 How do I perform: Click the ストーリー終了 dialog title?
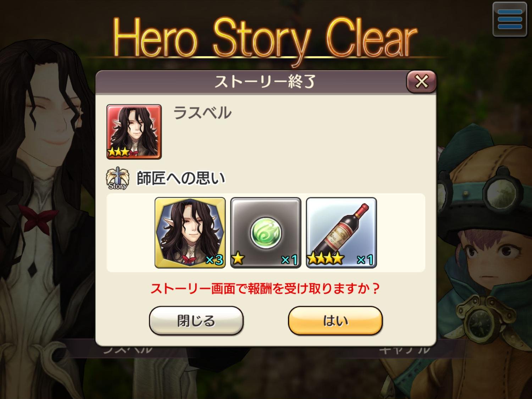[x=265, y=82]
